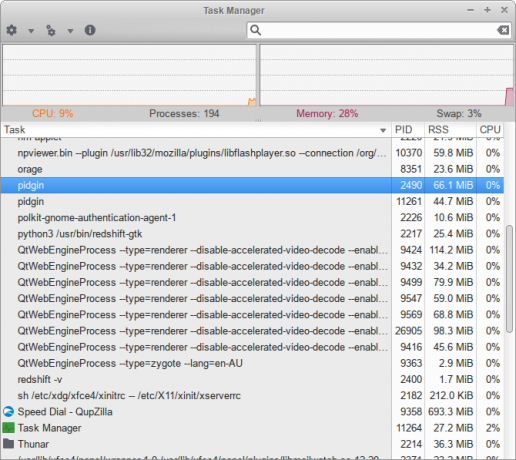Open the About info icon

(90, 30)
